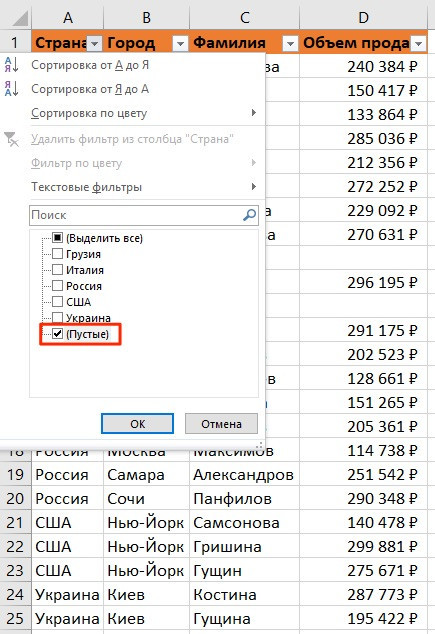The image size is (435, 634).
Task: Click the 291 175 ₽ value
Action: click(382, 330)
